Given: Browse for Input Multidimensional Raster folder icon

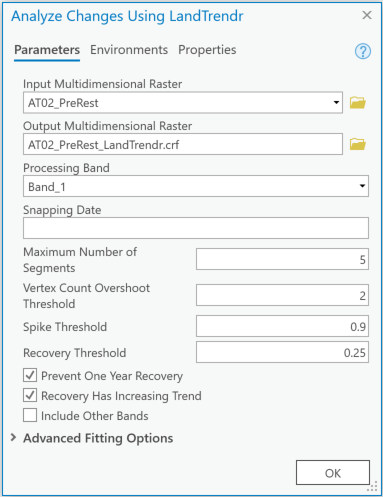Looking at the screenshot, I should pyautogui.click(x=358, y=103).
